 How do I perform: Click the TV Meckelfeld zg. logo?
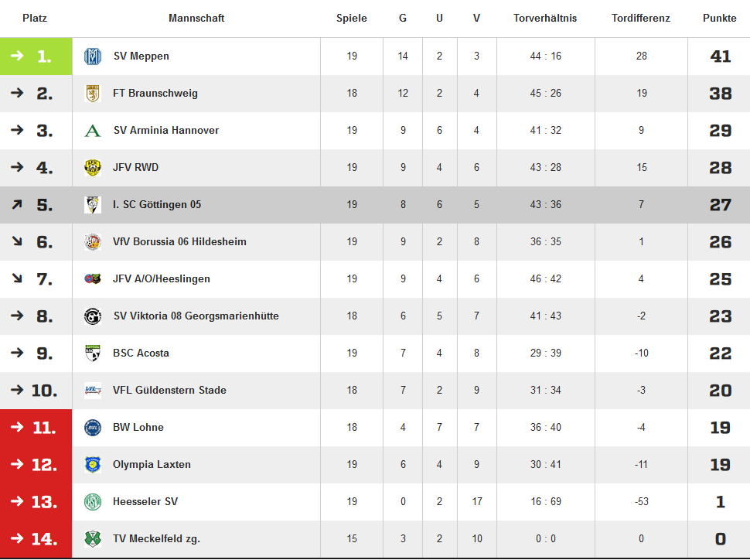(x=93, y=539)
